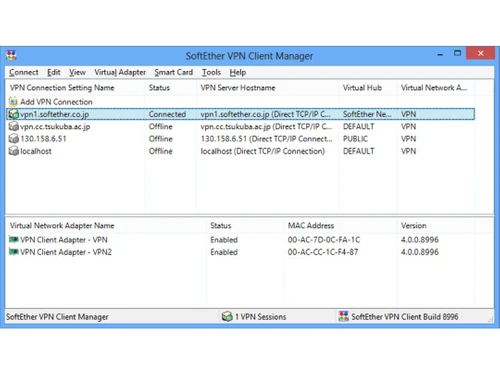Viewport: 500px width, 375px height.
Task: Click the vpn1.softether.co.jp connection icon
Action: [13, 114]
